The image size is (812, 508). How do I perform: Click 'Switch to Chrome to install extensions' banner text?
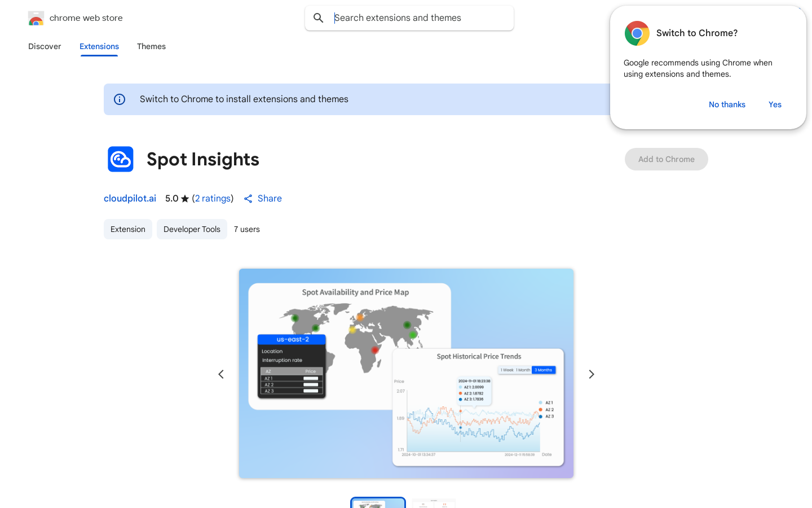coord(244,99)
